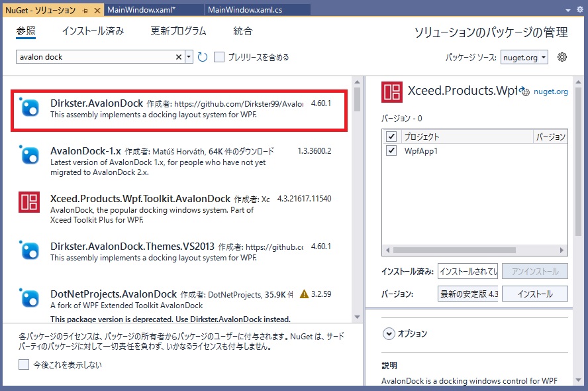The image size is (588, 391).
Task: Click the deprecated warning icon for DotNetProjects.AvalonDock
Action: click(304, 294)
